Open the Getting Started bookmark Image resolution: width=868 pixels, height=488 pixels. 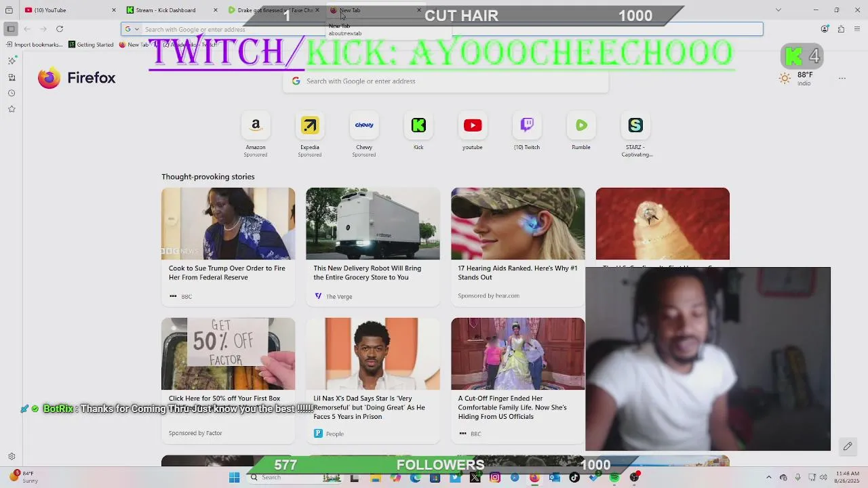pyautogui.click(x=91, y=45)
